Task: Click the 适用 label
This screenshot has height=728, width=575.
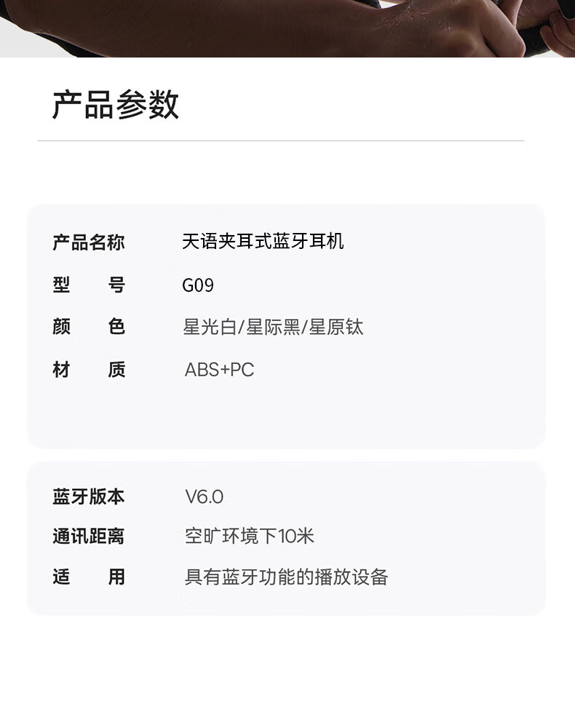Action: click(88, 577)
